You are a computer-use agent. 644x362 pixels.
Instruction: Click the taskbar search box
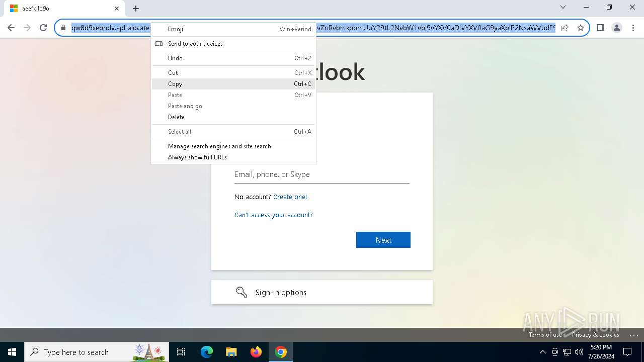pos(97,352)
